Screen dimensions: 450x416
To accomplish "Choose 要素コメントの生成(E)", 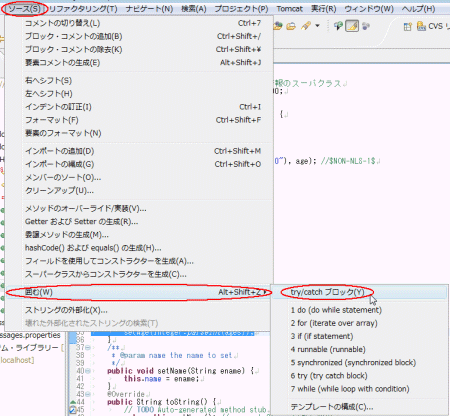I will pyautogui.click(x=139, y=63).
